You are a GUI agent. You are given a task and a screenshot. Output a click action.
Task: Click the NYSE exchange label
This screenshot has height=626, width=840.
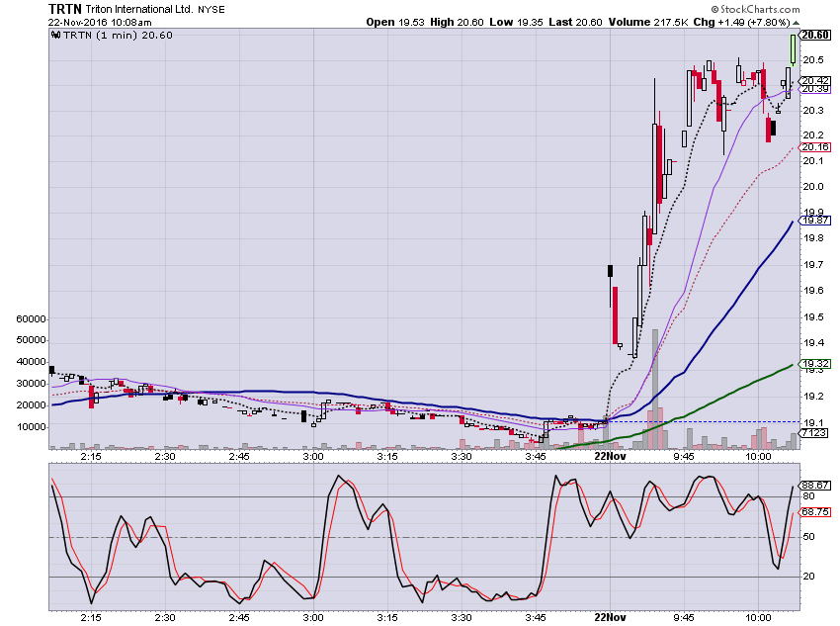pyautogui.click(x=211, y=10)
